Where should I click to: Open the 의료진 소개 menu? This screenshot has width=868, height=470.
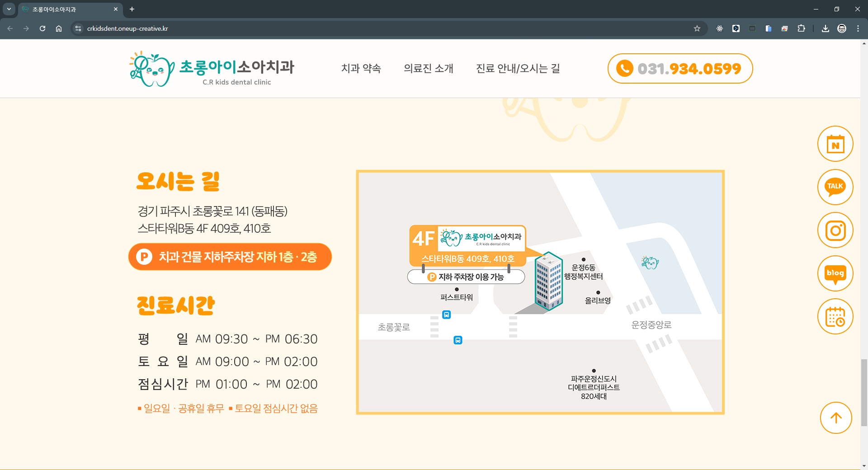point(428,68)
